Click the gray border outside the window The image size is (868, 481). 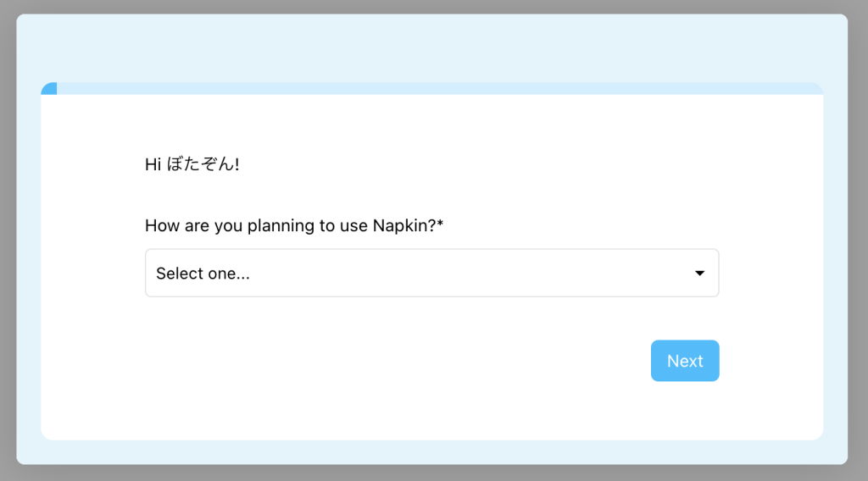click(8, 254)
